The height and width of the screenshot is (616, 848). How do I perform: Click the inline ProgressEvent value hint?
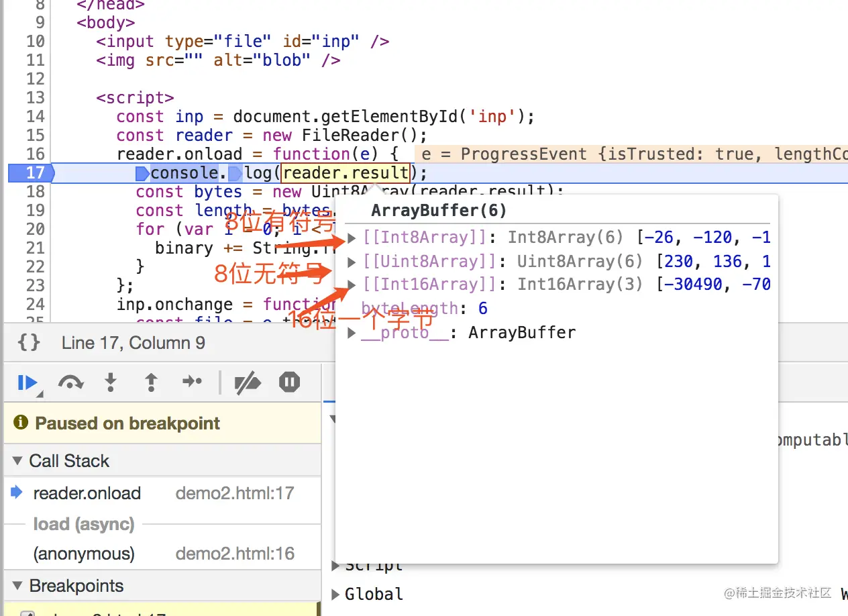(631, 154)
